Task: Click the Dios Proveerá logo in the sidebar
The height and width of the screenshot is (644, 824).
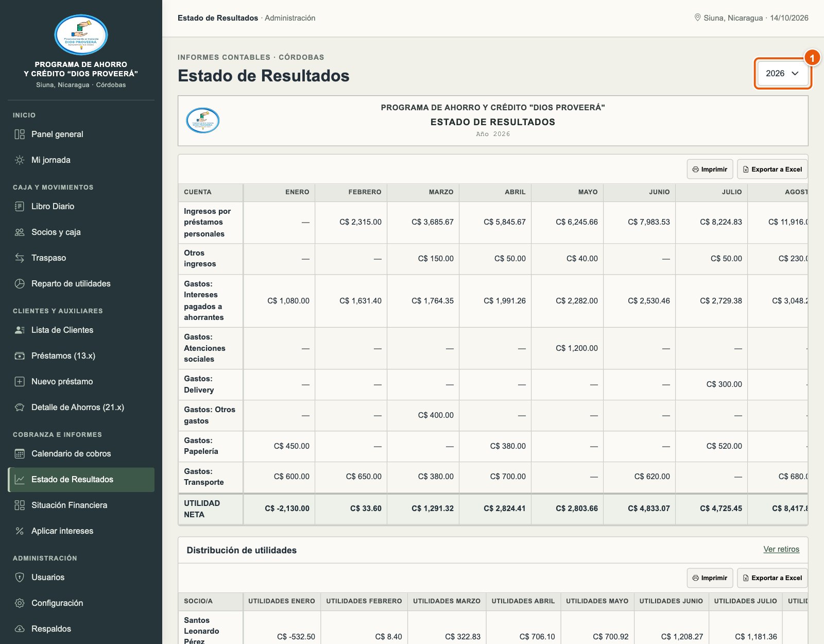Action: (x=81, y=35)
